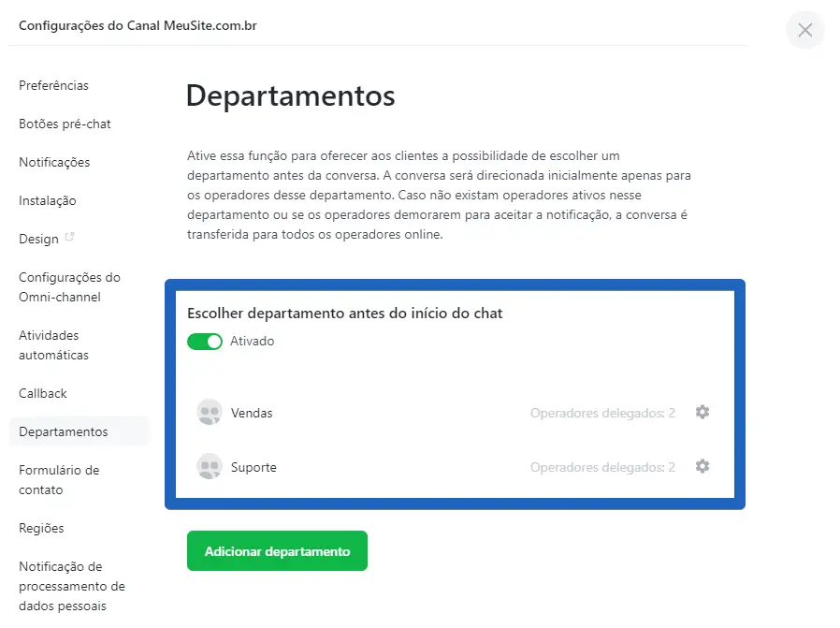Navigate to Atividades automáticas
840x628 pixels.
coord(53,345)
